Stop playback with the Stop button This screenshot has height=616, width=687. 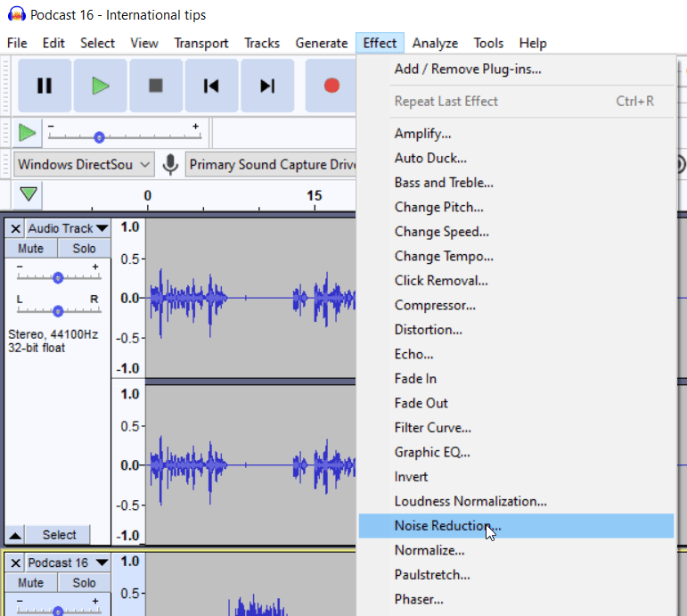coord(156,86)
